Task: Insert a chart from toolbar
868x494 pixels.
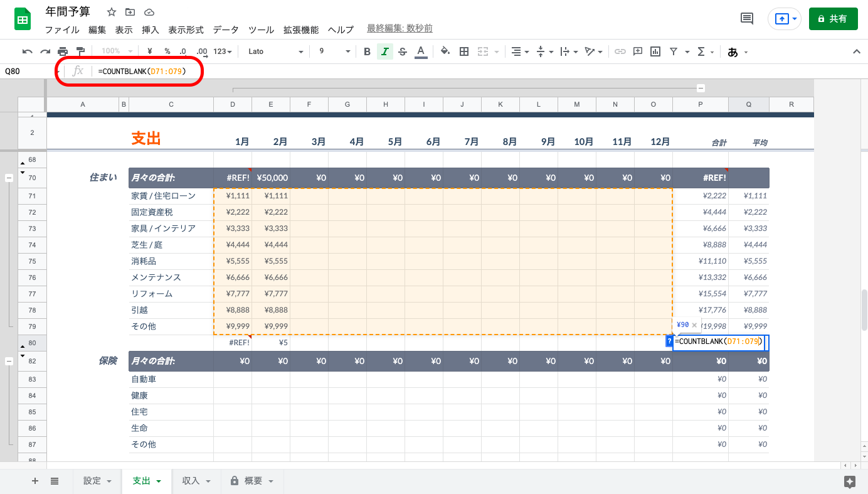Action: [655, 51]
